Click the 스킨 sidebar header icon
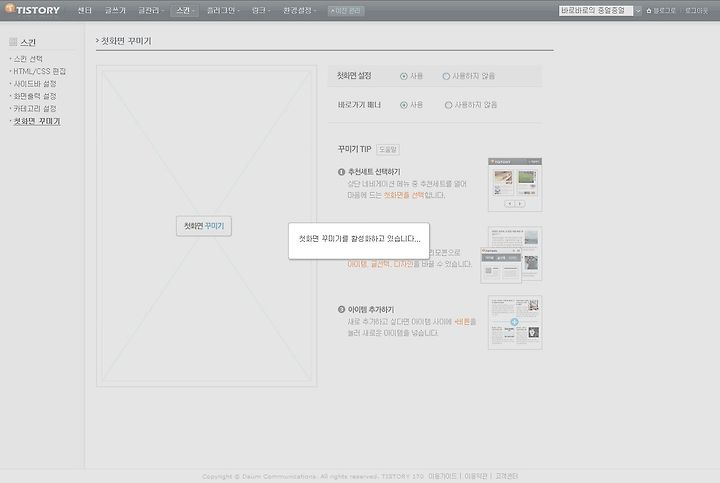The height and width of the screenshot is (483, 720). pyautogui.click(x=13, y=42)
